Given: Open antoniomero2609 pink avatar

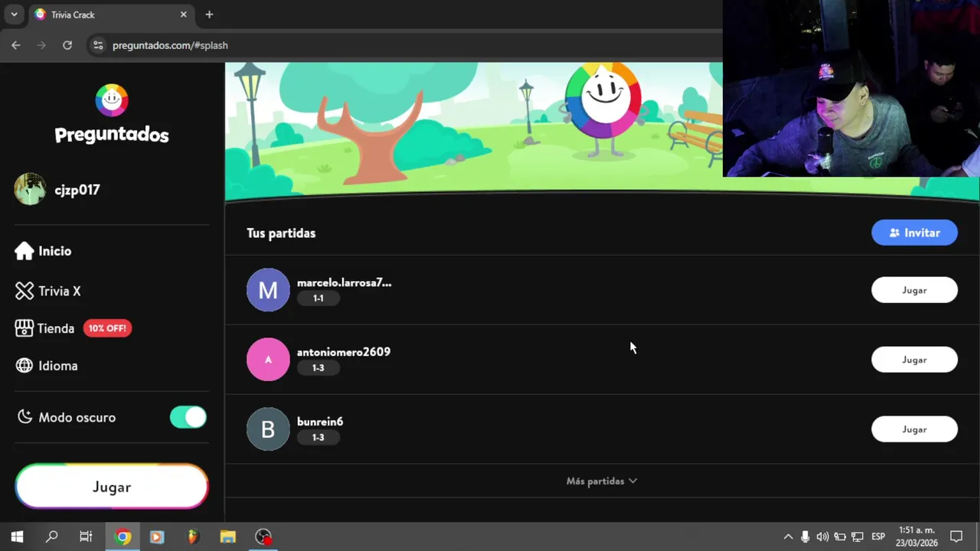Looking at the screenshot, I should (x=268, y=360).
